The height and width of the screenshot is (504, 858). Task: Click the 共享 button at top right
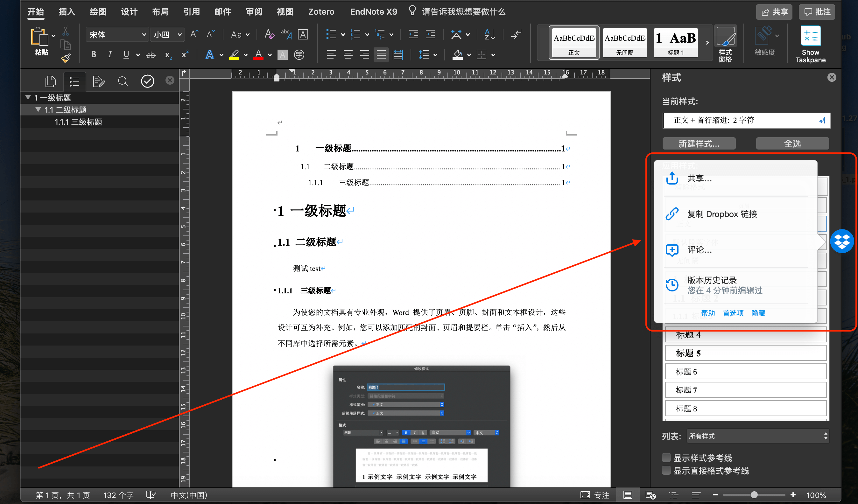(x=774, y=12)
